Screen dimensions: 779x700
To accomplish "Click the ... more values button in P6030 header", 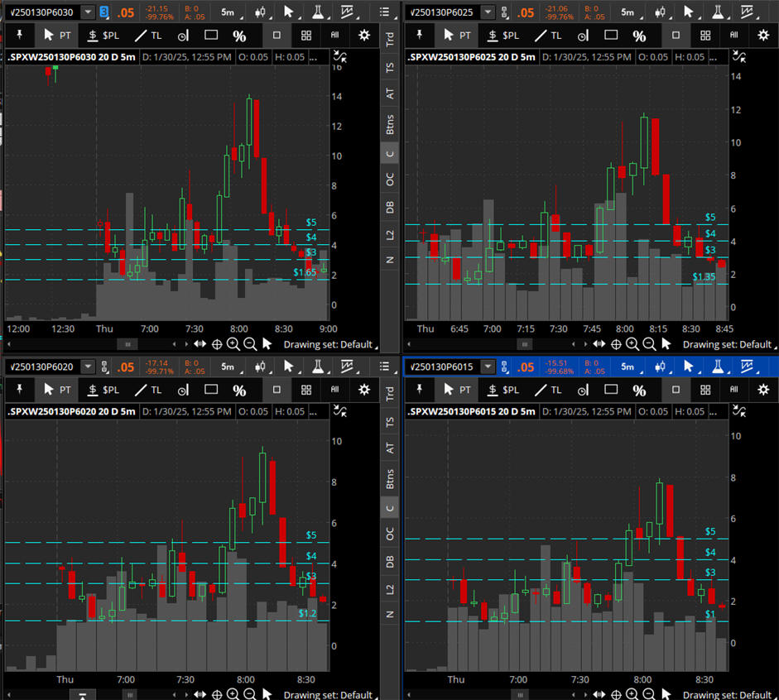I will click(x=313, y=57).
